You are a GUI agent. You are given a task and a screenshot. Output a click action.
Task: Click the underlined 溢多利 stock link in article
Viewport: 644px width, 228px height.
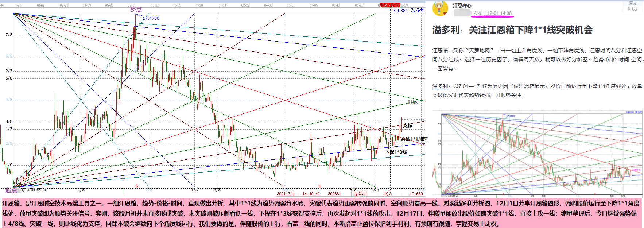pos(440,86)
